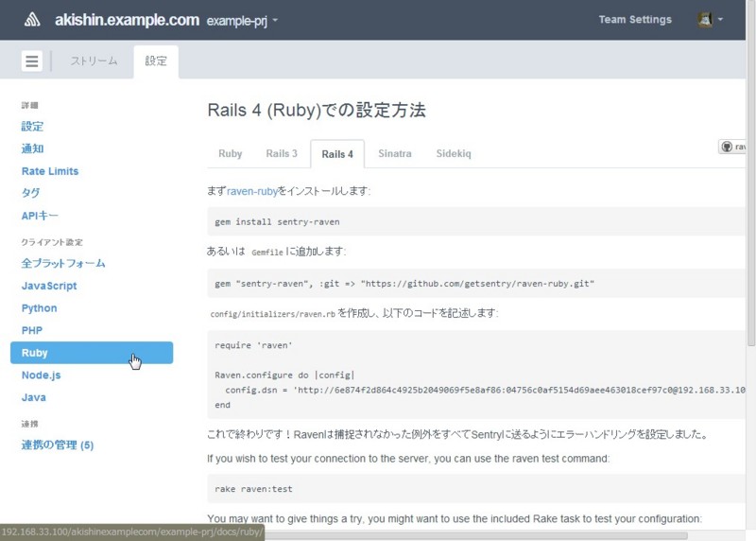Open 全プラットフォーム client settings
This screenshot has width=756, height=541.
coord(63,264)
